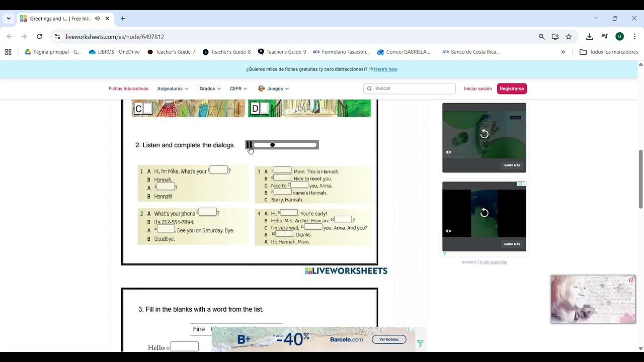
Task: Click blank 2 in dialog 1
Action: pos(166,187)
